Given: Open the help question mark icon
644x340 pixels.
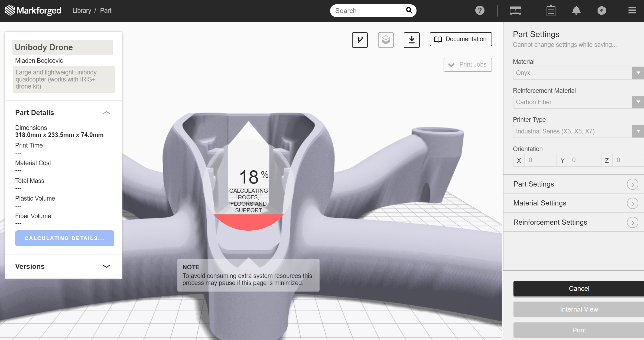Looking at the screenshot, I should [x=480, y=11].
